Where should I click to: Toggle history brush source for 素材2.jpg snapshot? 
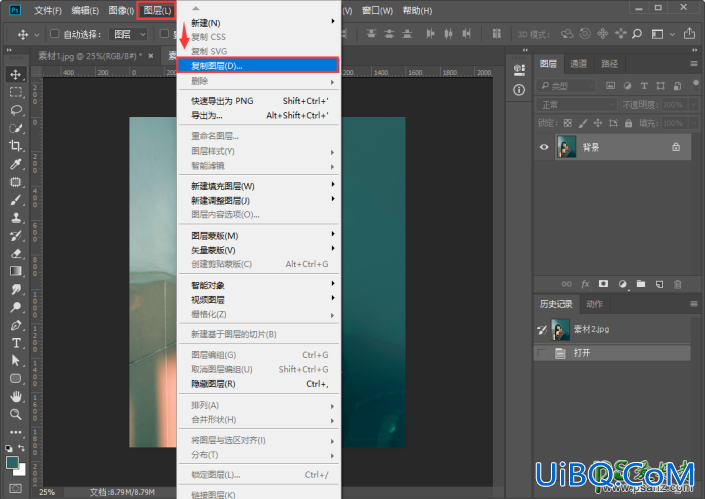click(542, 330)
